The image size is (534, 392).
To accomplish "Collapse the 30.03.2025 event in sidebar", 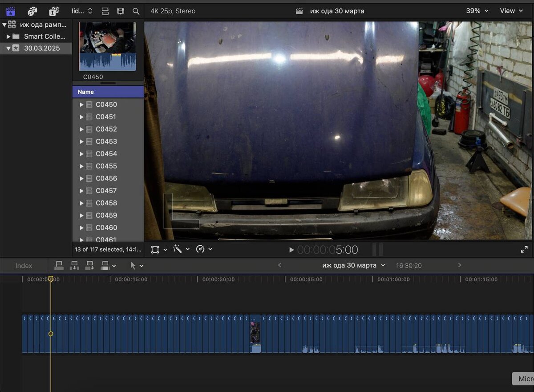I will pyautogui.click(x=8, y=48).
